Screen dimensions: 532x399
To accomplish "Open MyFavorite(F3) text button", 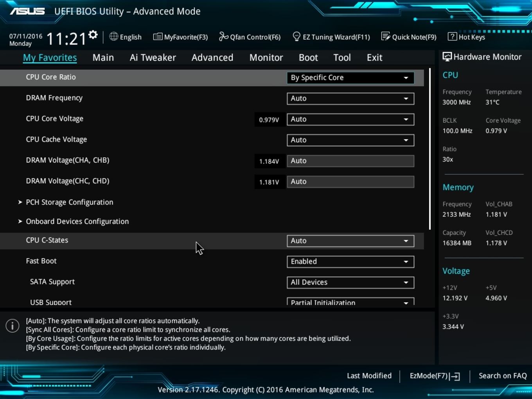I will click(186, 37).
